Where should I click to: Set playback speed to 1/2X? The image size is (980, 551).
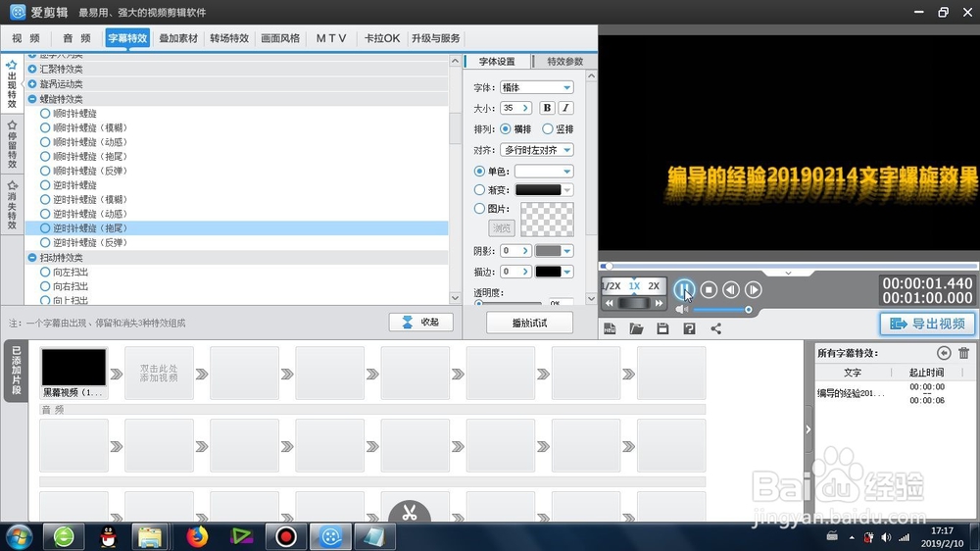[611, 286]
